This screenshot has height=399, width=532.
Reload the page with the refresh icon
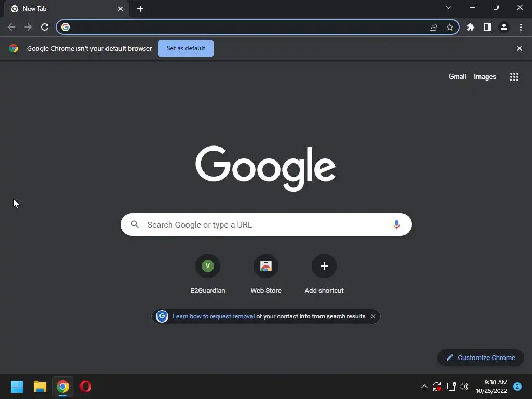point(45,27)
